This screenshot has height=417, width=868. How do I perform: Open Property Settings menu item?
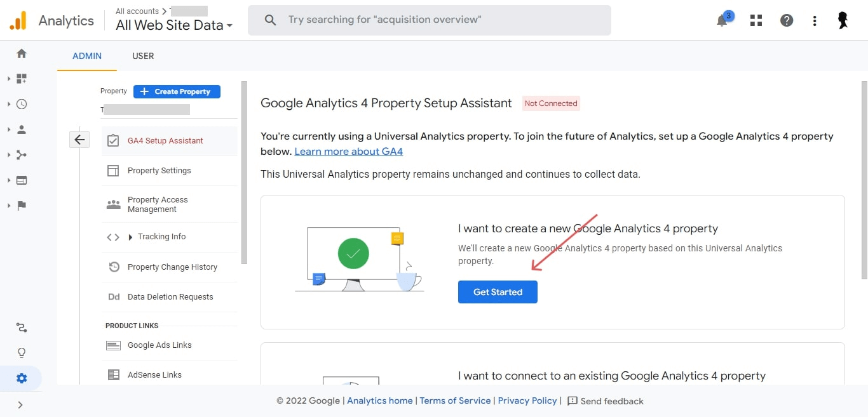point(169,171)
